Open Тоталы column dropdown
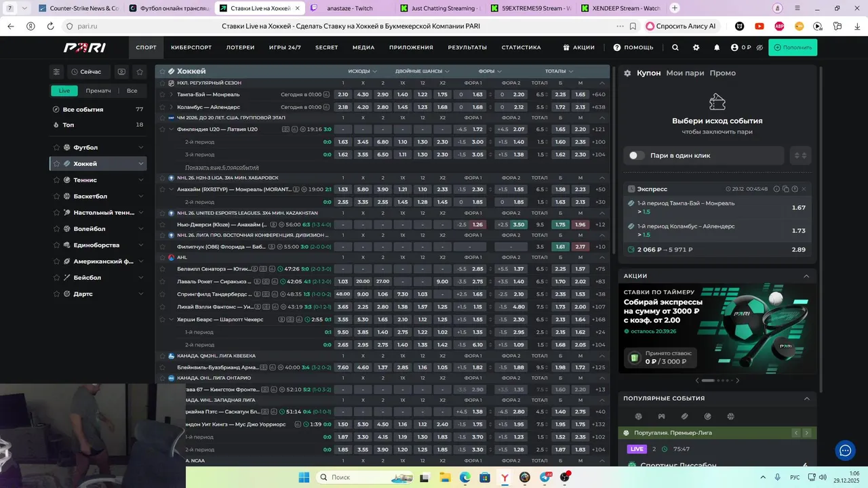Viewport: 868px width, 488px height. (x=559, y=71)
